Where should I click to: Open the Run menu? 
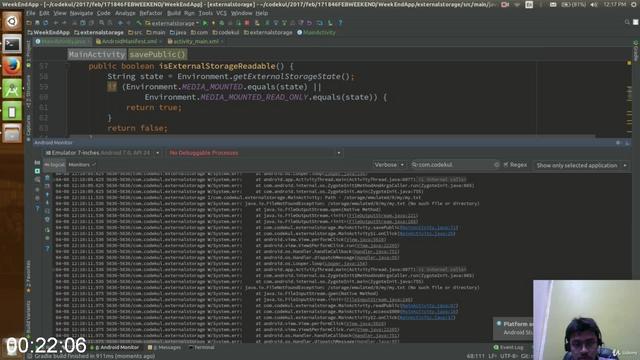pyautogui.click(x=189, y=13)
